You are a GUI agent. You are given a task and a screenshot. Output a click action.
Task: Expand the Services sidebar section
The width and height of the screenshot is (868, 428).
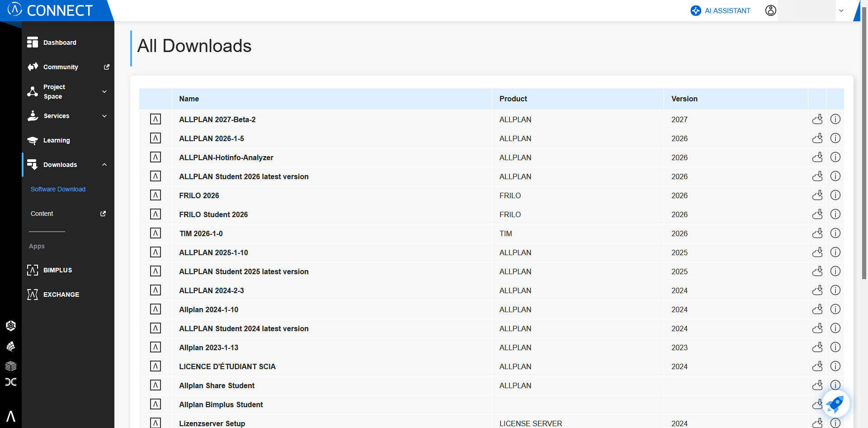(x=68, y=116)
